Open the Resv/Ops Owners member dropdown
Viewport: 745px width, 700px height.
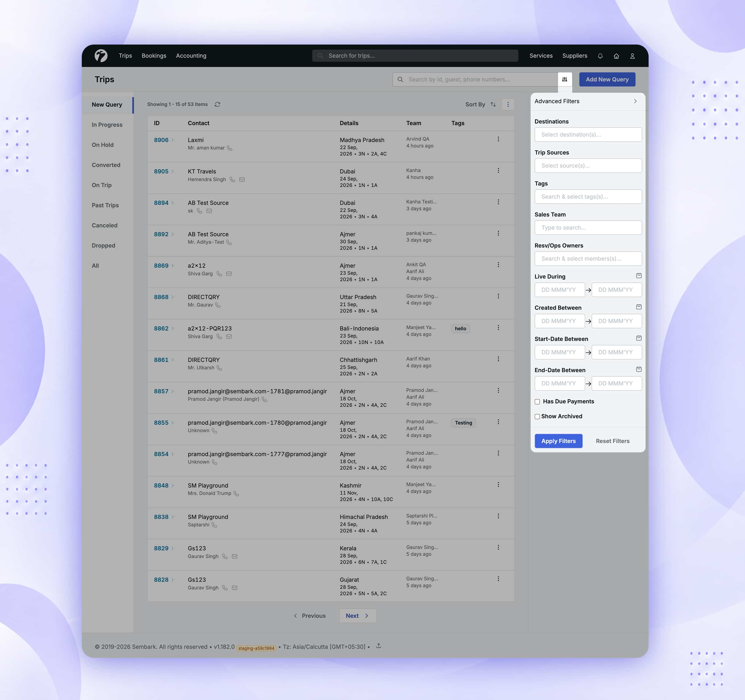point(588,258)
